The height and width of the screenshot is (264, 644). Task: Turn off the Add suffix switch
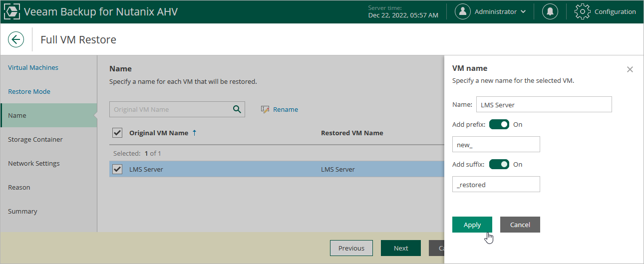click(x=499, y=164)
